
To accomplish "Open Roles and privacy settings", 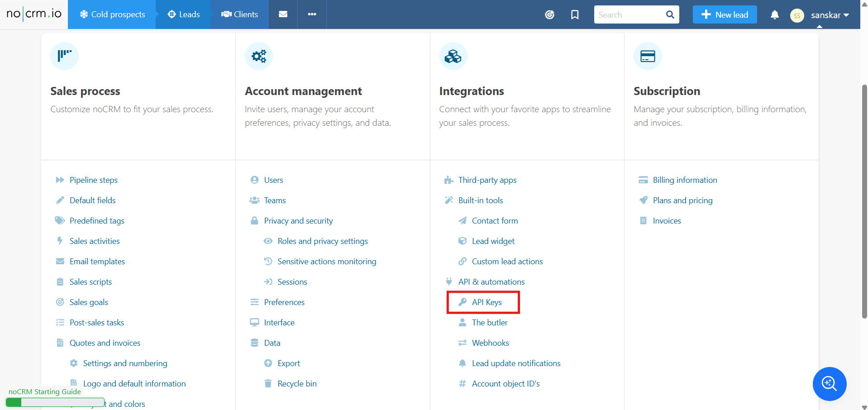I will (322, 241).
